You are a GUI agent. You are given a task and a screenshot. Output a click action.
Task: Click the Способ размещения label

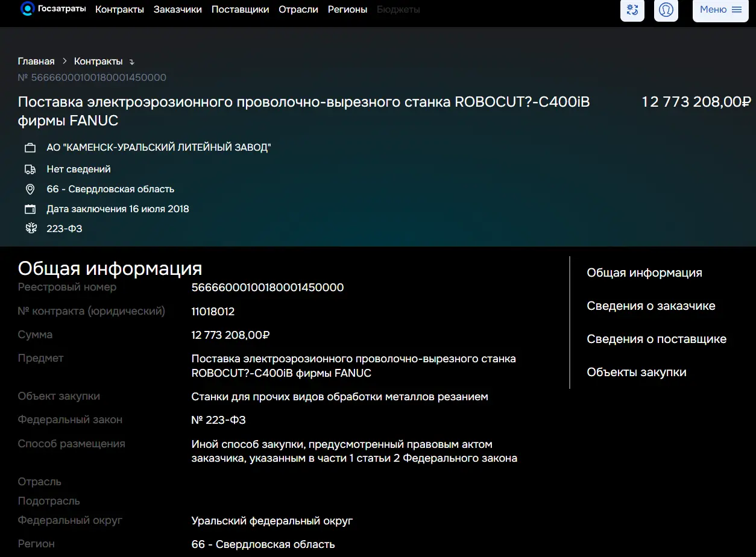tap(72, 444)
